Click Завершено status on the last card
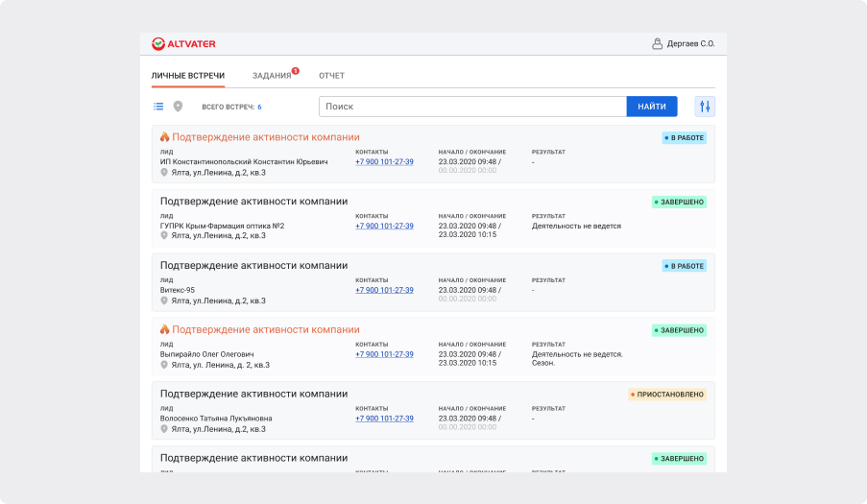This screenshot has height=504, width=867. pyautogui.click(x=679, y=458)
